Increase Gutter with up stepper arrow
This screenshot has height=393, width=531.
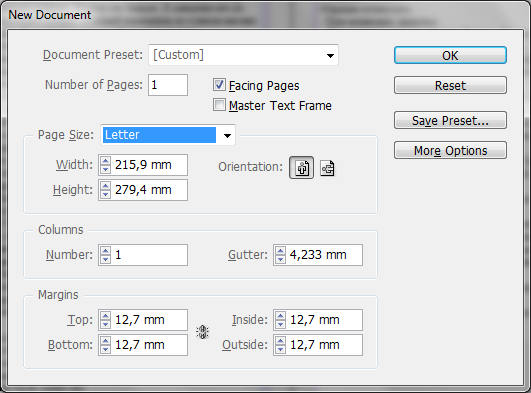pos(280,251)
